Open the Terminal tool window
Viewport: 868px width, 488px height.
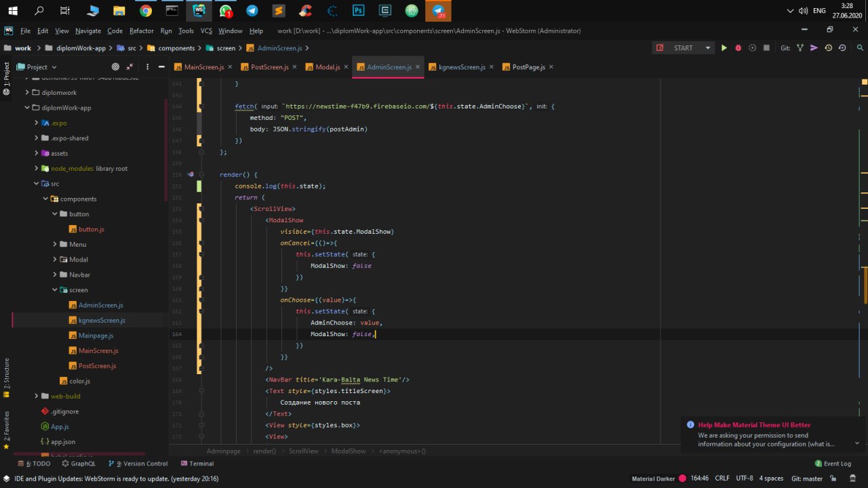(x=197, y=464)
